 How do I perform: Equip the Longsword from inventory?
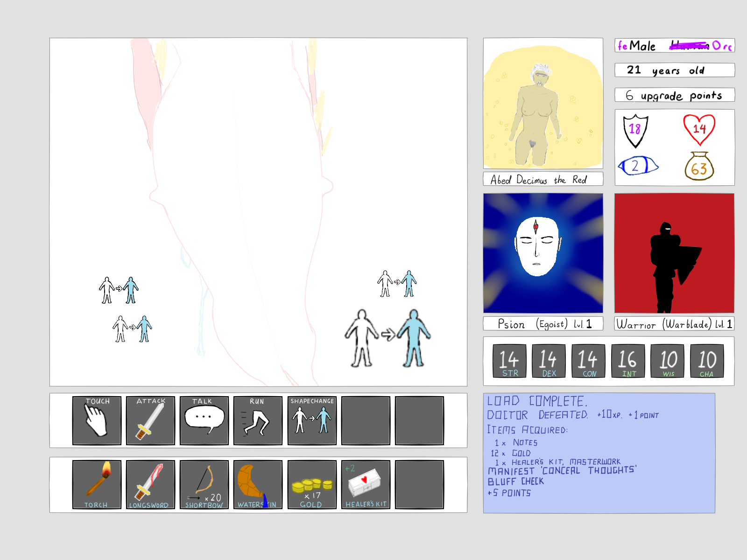[150, 484]
